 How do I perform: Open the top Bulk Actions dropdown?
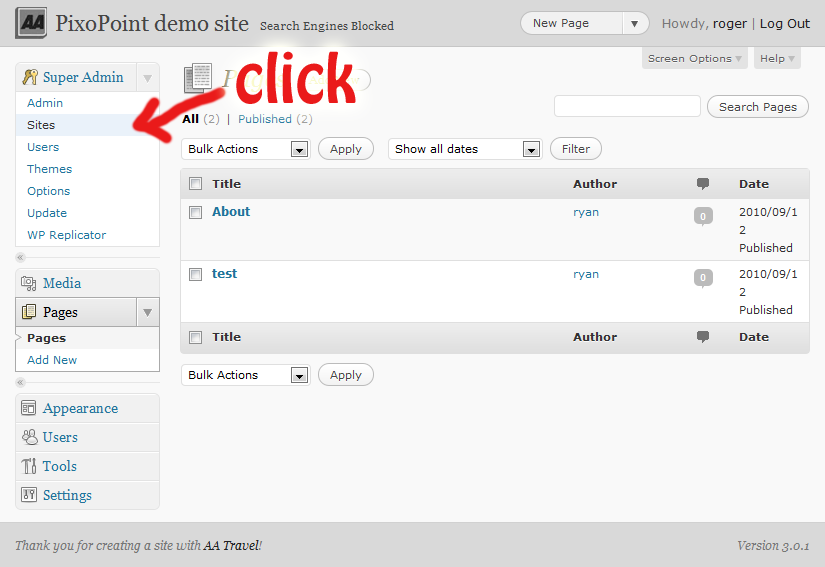[246, 149]
